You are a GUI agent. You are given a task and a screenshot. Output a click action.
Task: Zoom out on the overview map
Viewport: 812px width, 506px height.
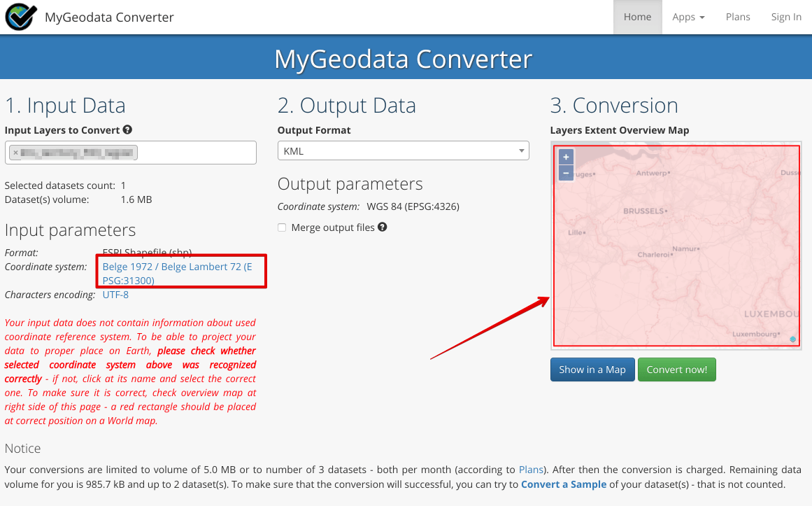(x=567, y=173)
